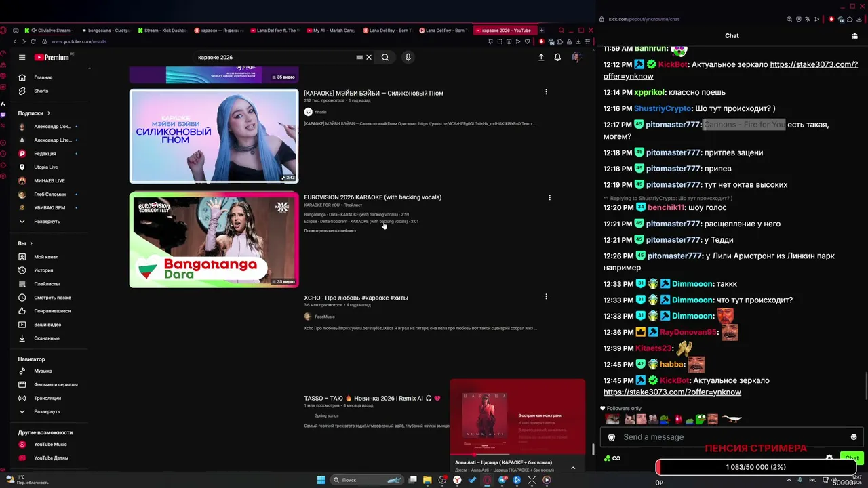Open the FaceMusic channel
The width and height of the screenshot is (868, 488).
(x=324, y=317)
